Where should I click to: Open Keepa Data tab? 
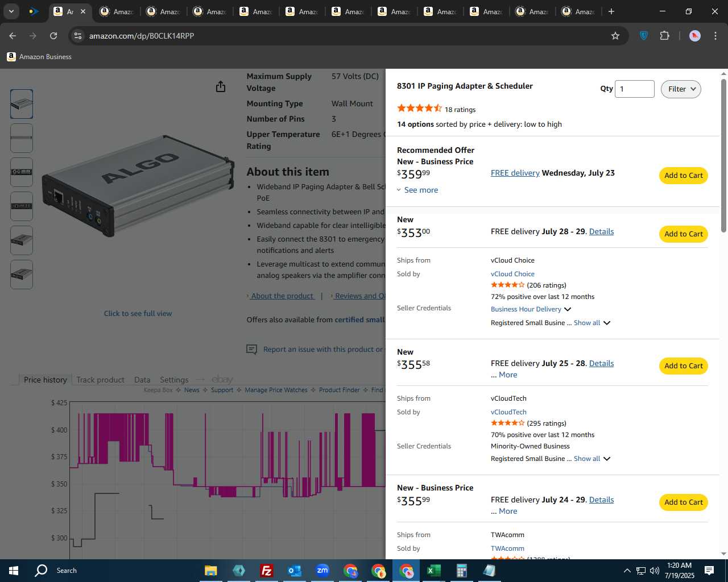tap(142, 380)
